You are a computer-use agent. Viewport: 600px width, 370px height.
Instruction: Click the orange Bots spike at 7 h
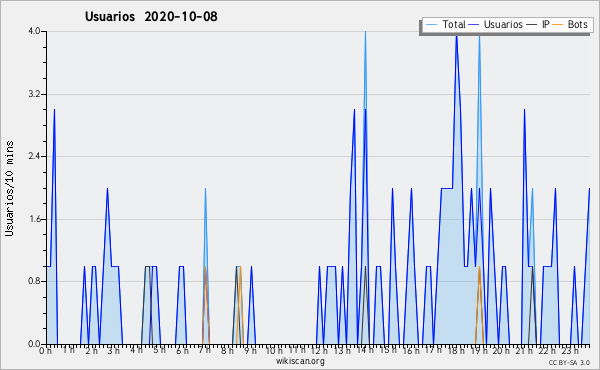click(x=205, y=267)
